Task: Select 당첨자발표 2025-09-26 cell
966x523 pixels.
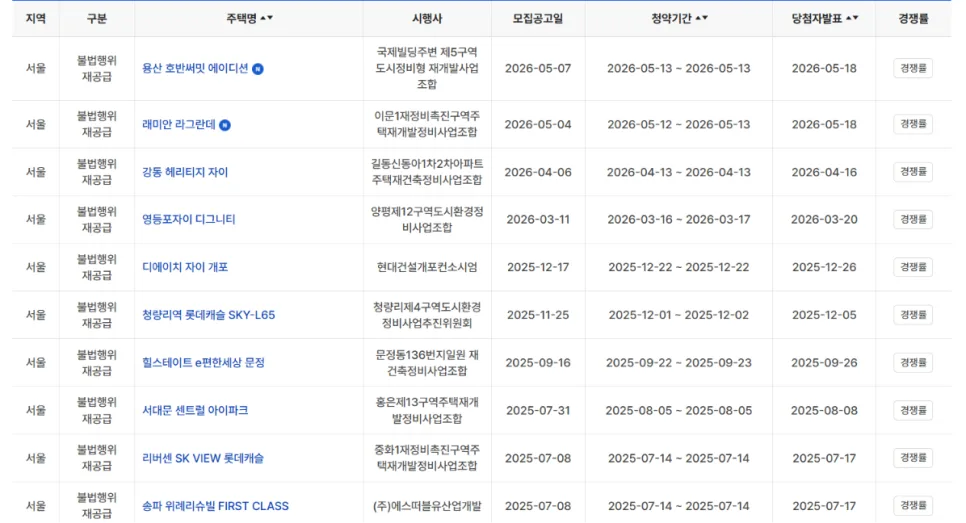Action: point(824,362)
